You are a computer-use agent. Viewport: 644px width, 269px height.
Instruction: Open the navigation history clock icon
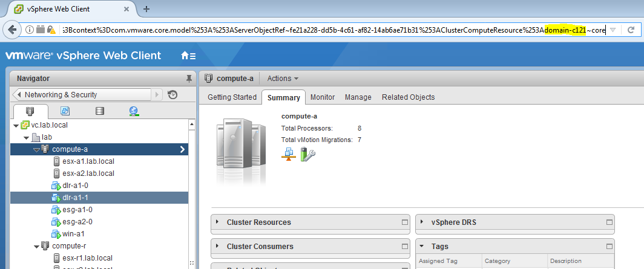pos(172,95)
